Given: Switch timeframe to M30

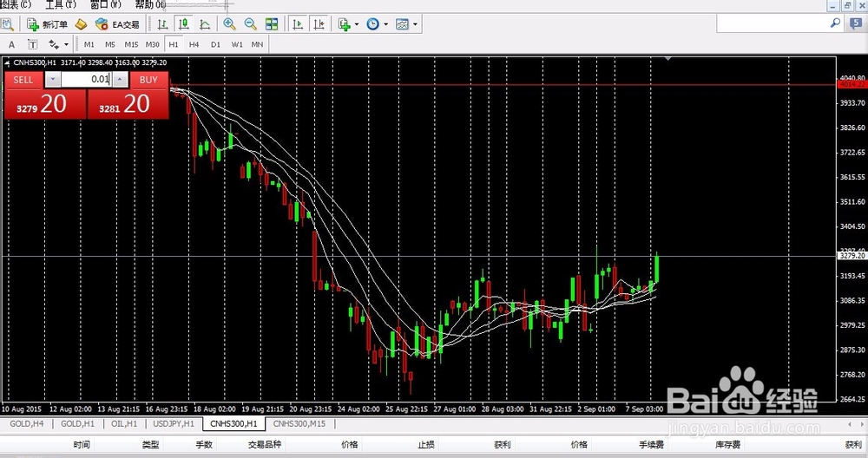Looking at the screenshot, I should 152,44.
